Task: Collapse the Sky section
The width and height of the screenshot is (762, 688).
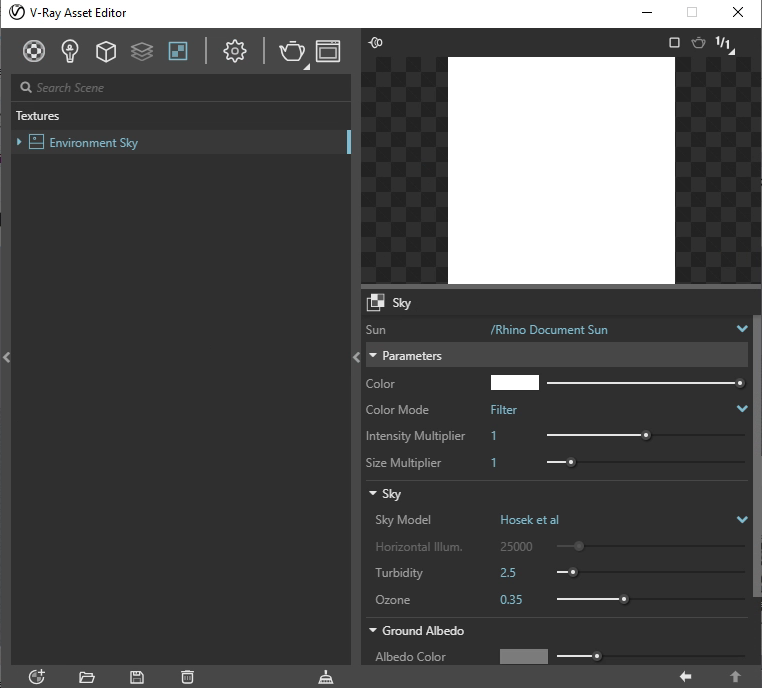Action: point(373,493)
